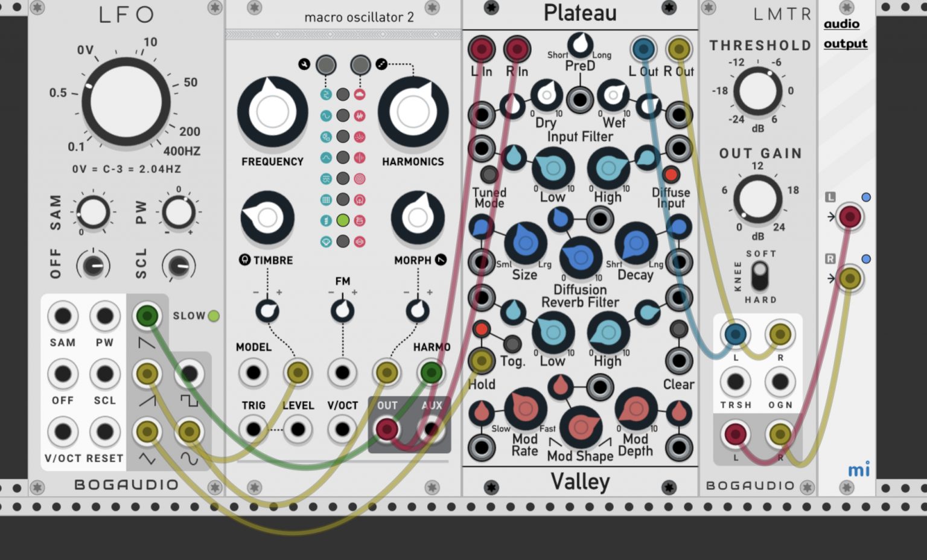This screenshot has width=927, height=560.
Task: Click the L input jack on audio output
Action: tap(850, 217)
